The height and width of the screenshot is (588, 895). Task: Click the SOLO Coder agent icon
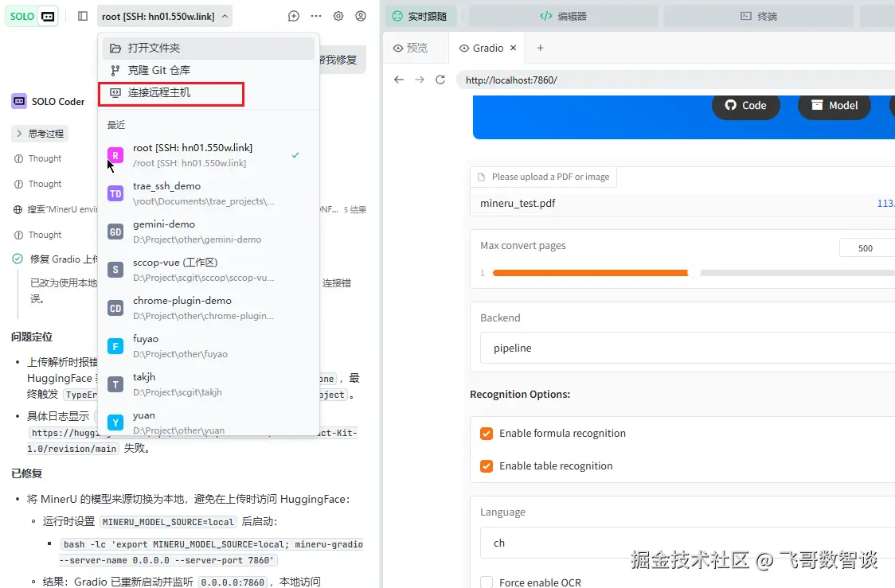click(x=19, y=102)
